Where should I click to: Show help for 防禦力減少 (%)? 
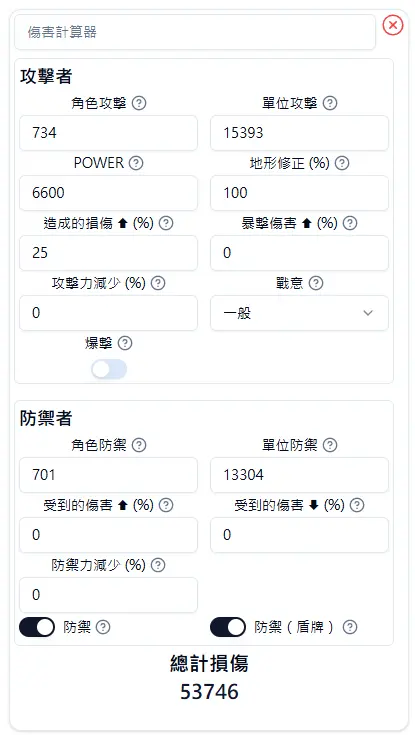[x=158, y=565]
